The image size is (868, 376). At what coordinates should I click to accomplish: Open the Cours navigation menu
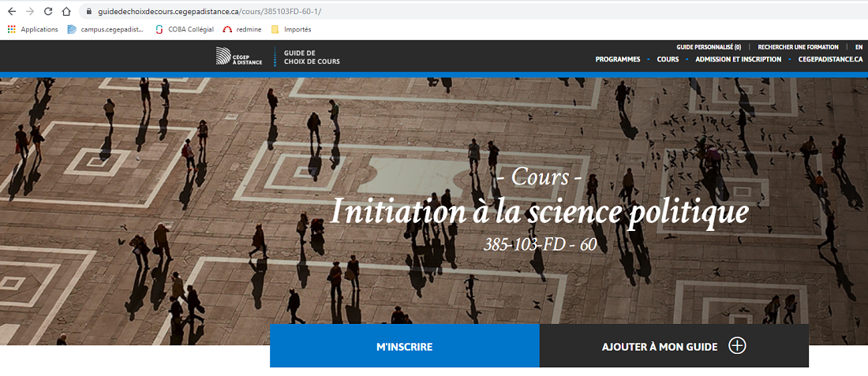coord(668,59)
